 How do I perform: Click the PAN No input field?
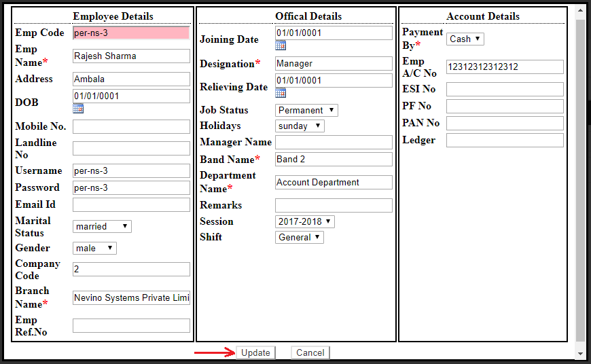tap(505, 124)
